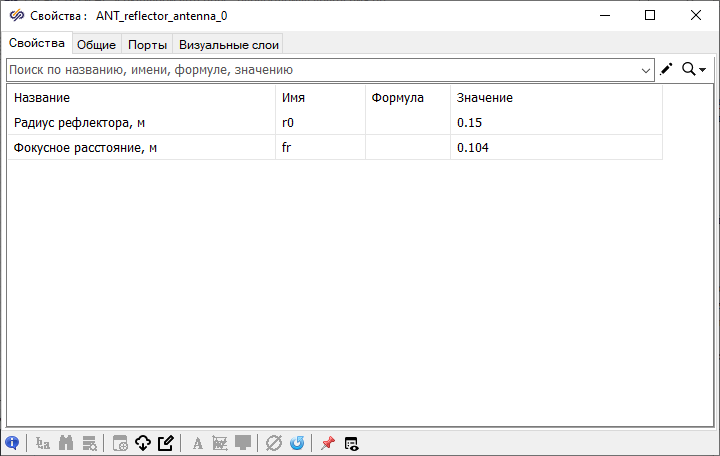The height and width of the screenshot is (456, 720).
Task: Click the letter A text icon
Action: point(198,443)
